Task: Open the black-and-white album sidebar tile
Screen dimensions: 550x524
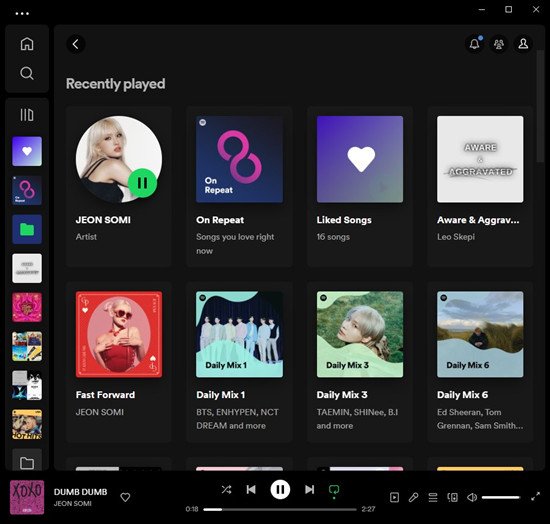Action: click(x=27, y=385)
